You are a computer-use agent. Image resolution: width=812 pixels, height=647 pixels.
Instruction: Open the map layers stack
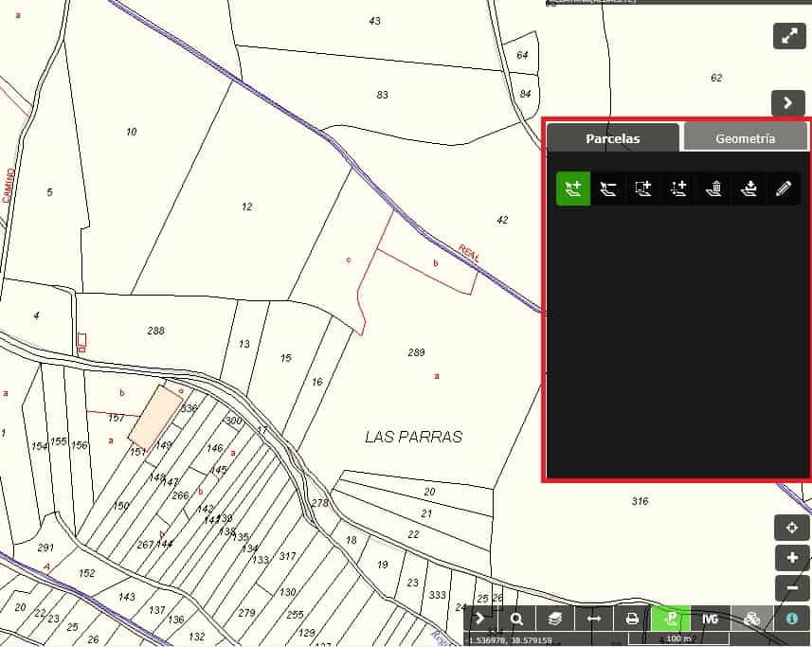click(x=555, y=619)
